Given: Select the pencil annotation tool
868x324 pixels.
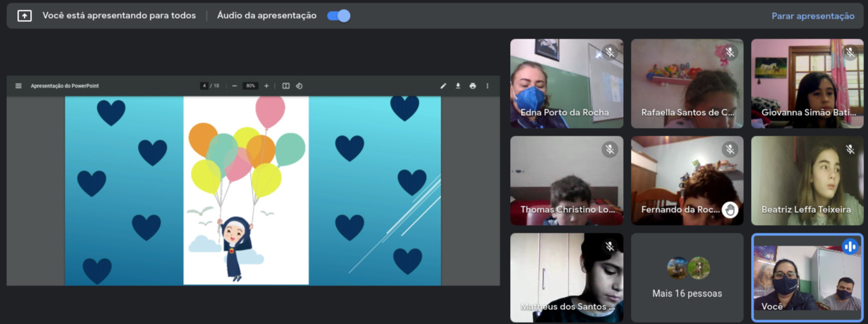Looking at the screenshot, I should (x=443, y=86).
